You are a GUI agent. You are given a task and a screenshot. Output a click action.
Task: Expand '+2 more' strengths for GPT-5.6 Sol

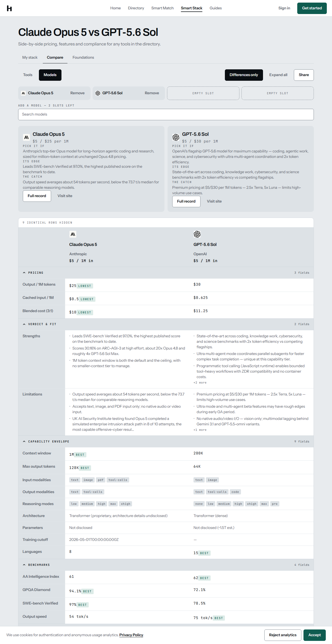(200, 383)
